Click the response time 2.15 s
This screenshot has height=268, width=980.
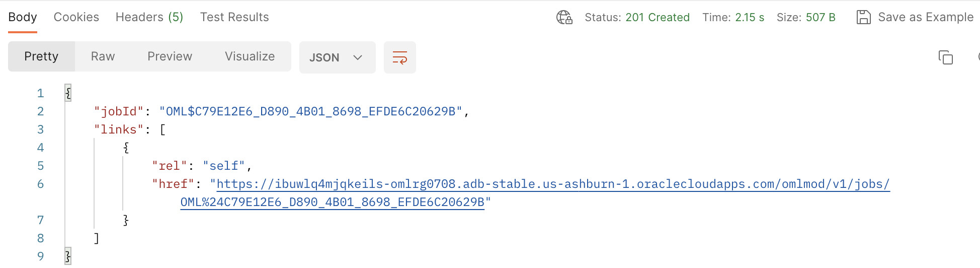coord(749,17)
